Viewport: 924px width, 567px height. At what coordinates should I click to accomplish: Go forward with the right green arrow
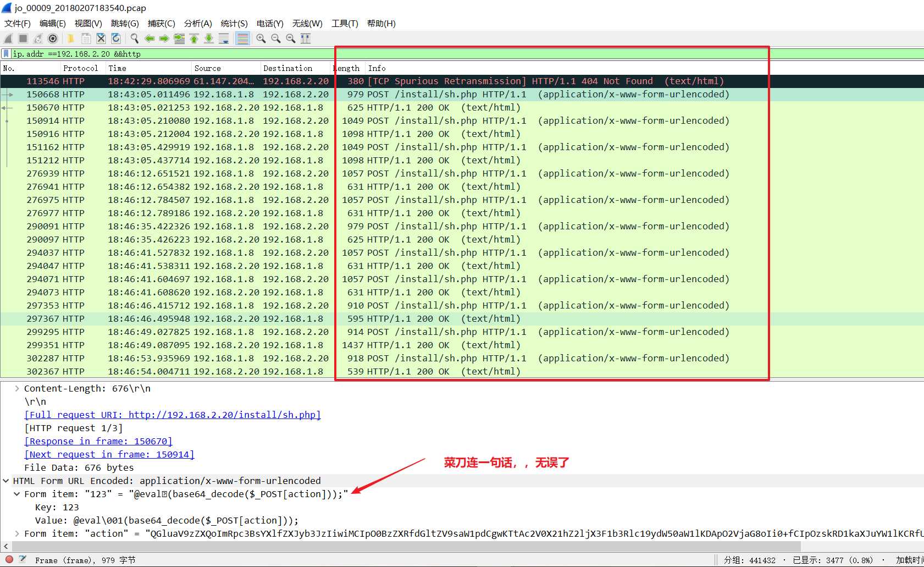(x=164, y=38)
